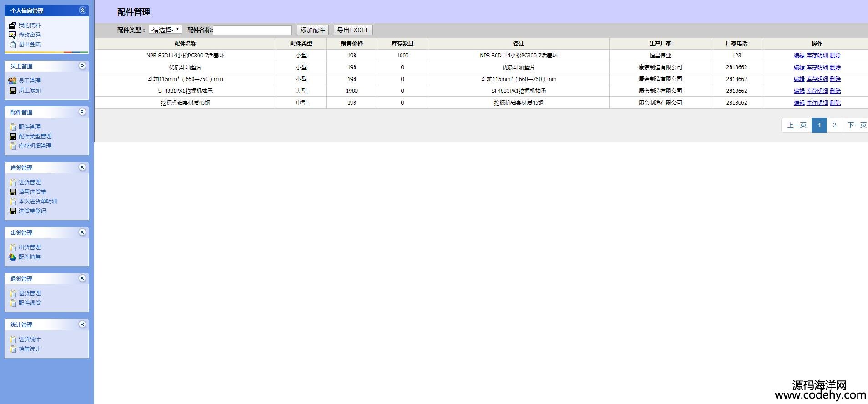Click the 库存明细管理 document icon
The image size is (868, 404).
click(x=13, y=146)
